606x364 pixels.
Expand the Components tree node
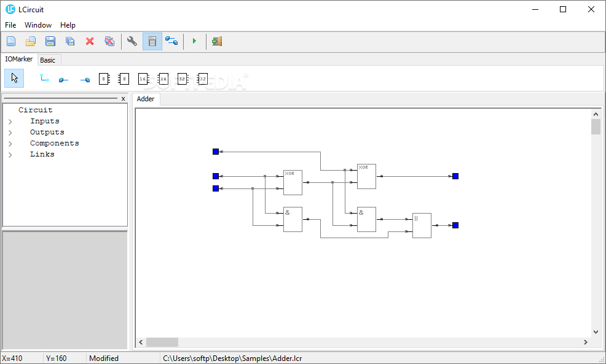[x=10, y=142]
